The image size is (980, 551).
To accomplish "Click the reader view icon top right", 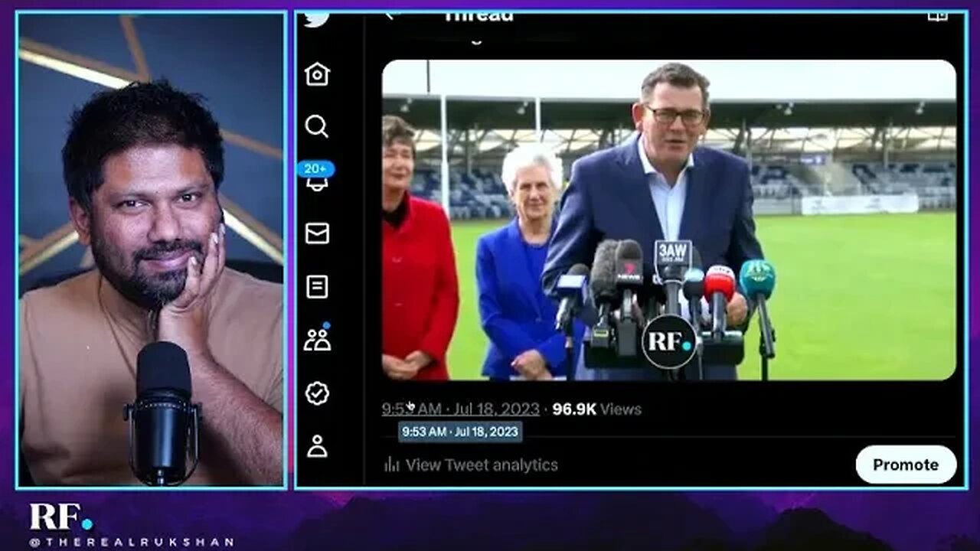I will pos(937,15).
